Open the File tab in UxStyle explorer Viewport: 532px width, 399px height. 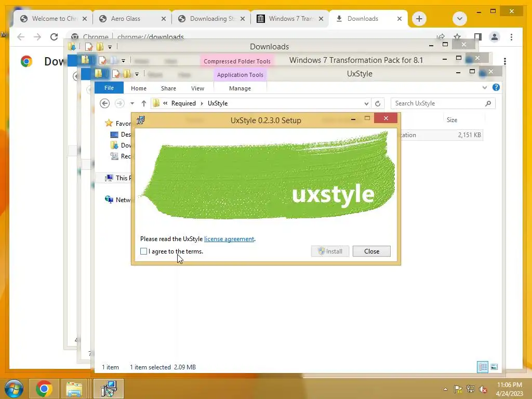[109, 88]
